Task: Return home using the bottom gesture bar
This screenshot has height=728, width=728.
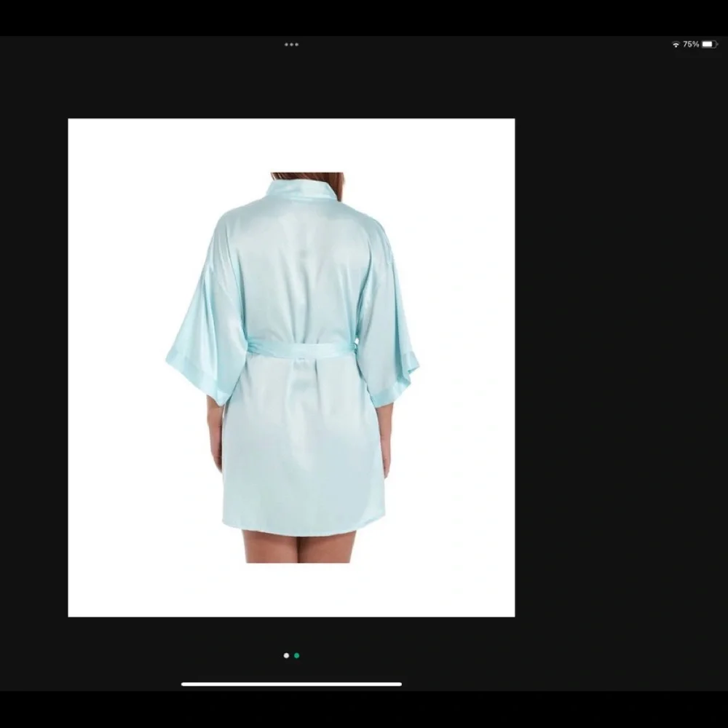Action: (x=291, y=684)
